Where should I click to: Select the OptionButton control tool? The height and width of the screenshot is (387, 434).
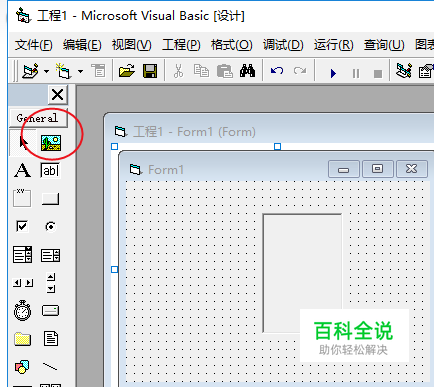pyautogui.click(x=50, y=227)
